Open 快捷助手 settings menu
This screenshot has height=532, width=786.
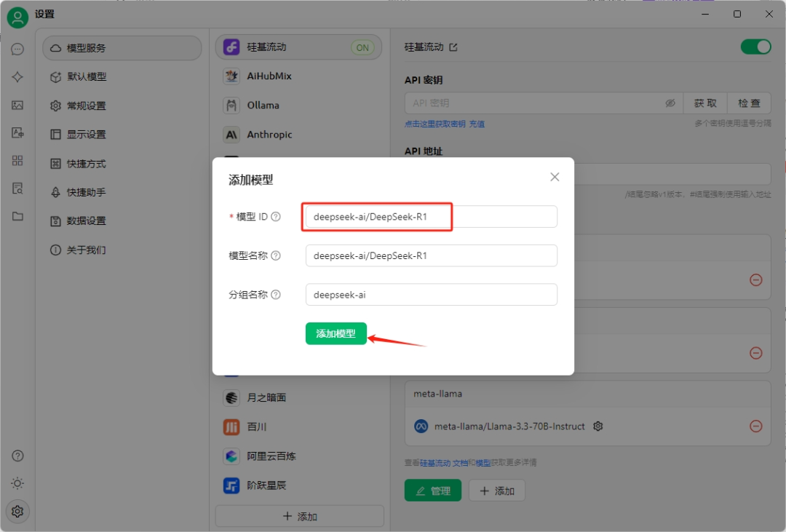(122, 192)
